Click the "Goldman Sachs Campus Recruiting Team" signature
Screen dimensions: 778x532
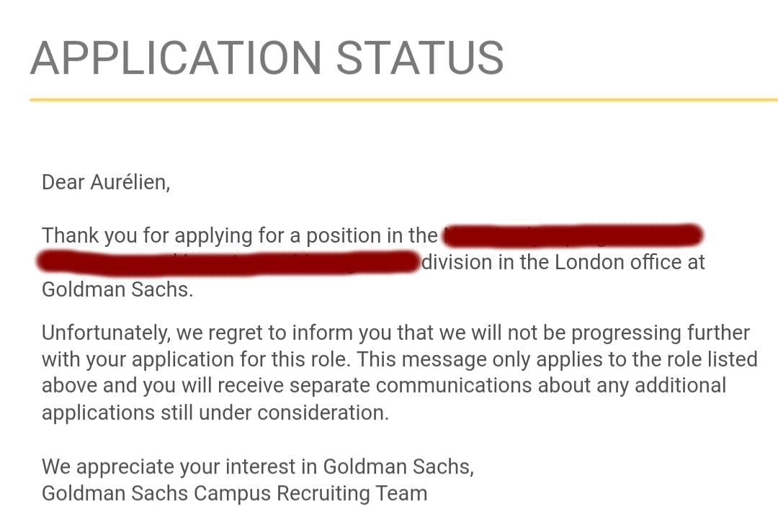point(234,493)
